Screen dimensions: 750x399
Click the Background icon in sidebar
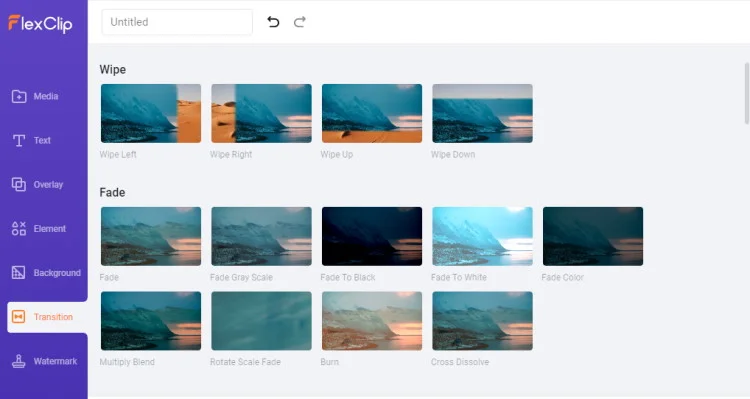(x=19, y=273)
